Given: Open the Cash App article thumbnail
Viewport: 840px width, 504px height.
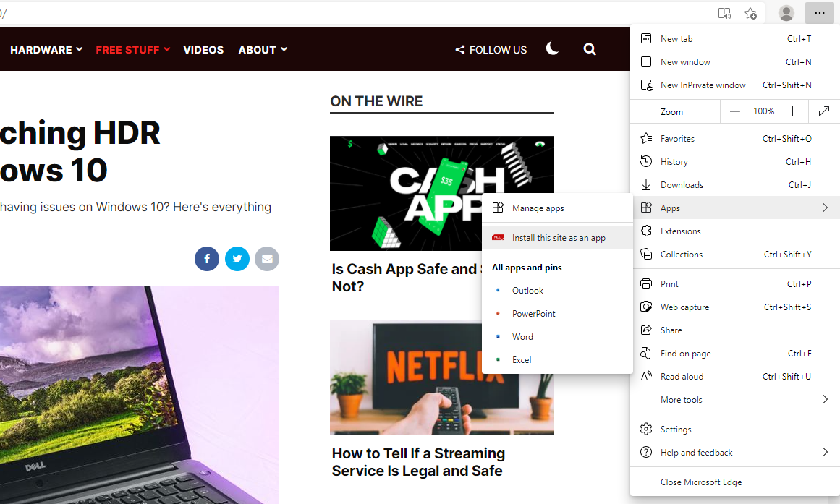Looking at the screenshot, I should (406, 193).
